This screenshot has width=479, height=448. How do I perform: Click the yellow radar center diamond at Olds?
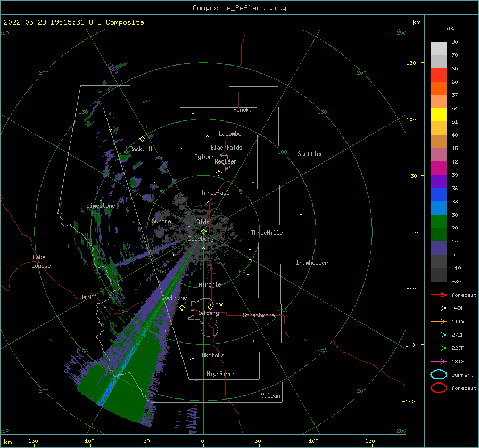coord(203,232)
